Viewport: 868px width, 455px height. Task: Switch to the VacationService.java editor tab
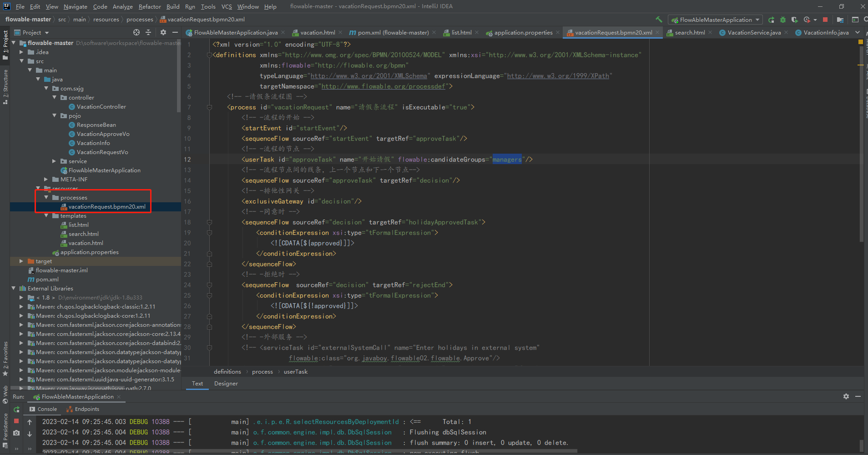pyautogui.click(x=753, y=32)
